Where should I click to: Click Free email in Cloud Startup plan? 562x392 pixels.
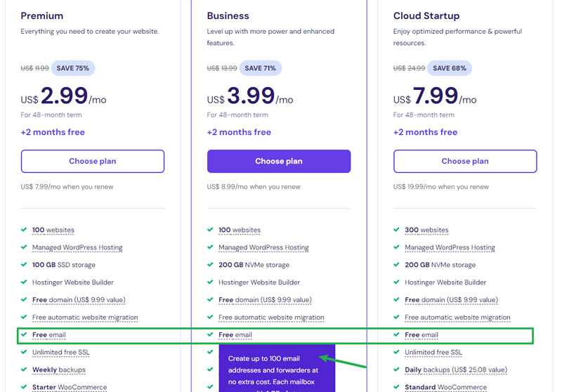pos(421,335)
